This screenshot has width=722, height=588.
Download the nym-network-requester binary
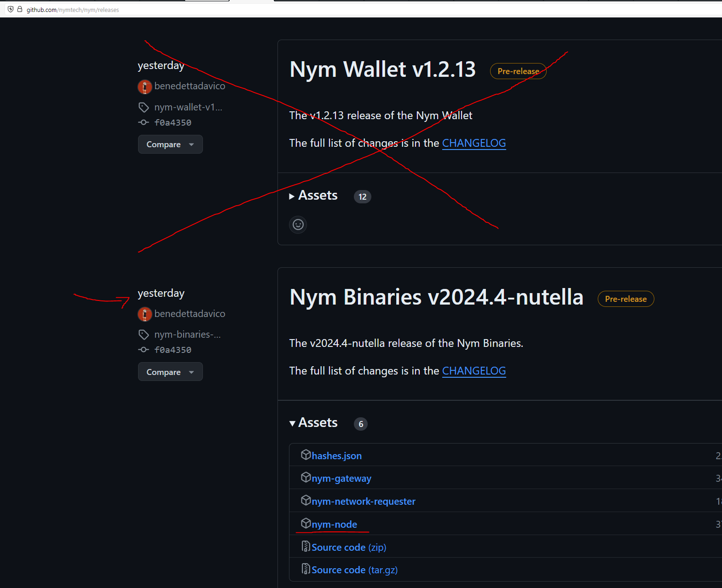[364, 502]
